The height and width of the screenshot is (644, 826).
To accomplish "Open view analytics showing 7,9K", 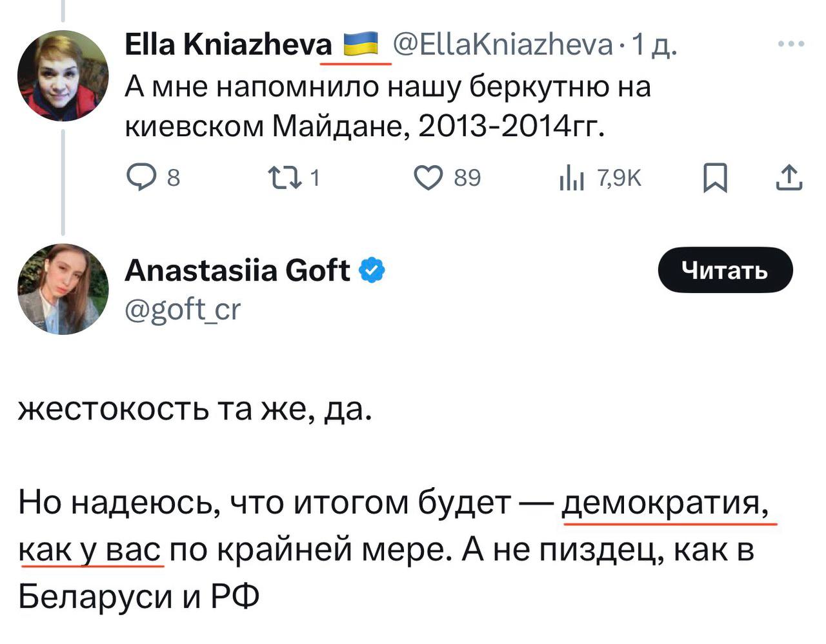I will [571, 177].
